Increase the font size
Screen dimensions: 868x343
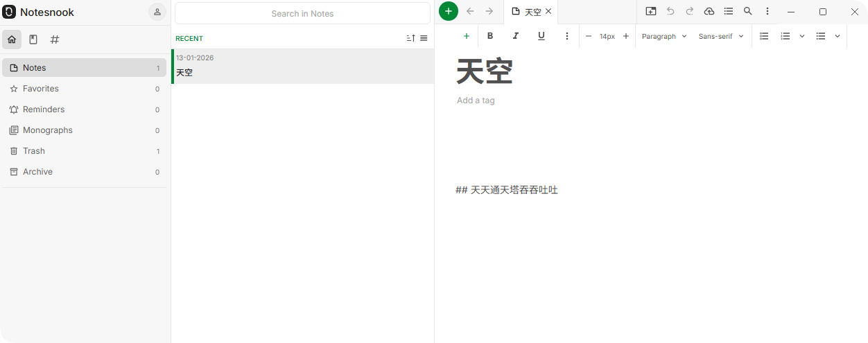tap(626, 36)
